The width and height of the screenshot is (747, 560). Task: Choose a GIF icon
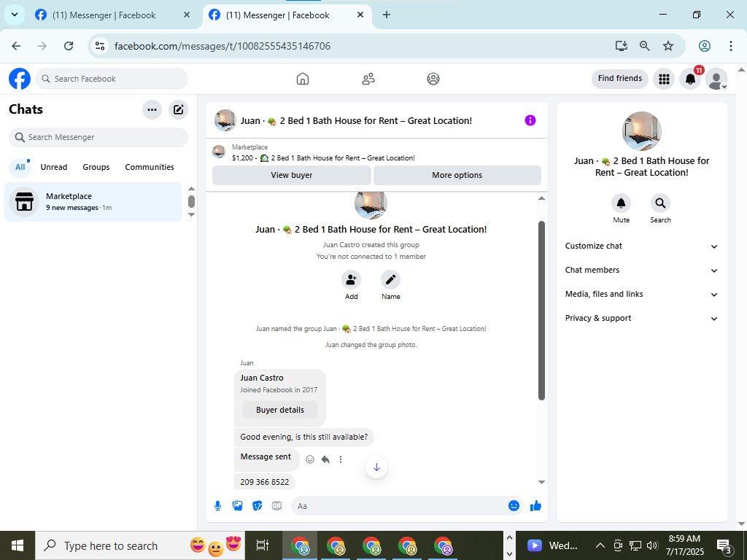276,506
